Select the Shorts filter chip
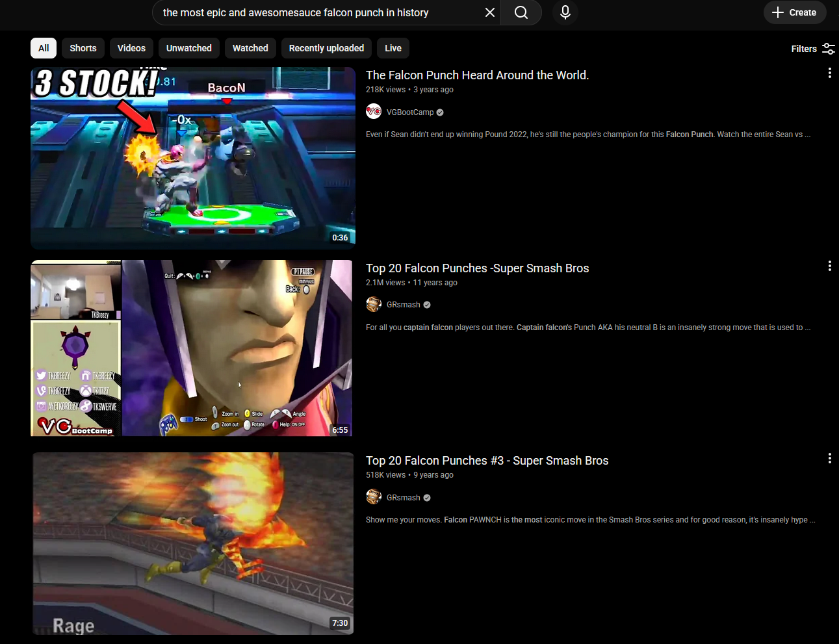 coord(83,48)
